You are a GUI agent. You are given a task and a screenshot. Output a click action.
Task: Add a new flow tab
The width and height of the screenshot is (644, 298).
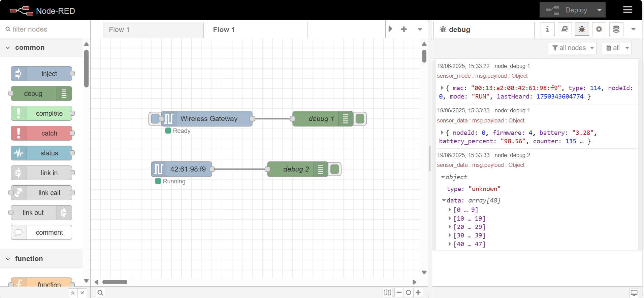404,29
